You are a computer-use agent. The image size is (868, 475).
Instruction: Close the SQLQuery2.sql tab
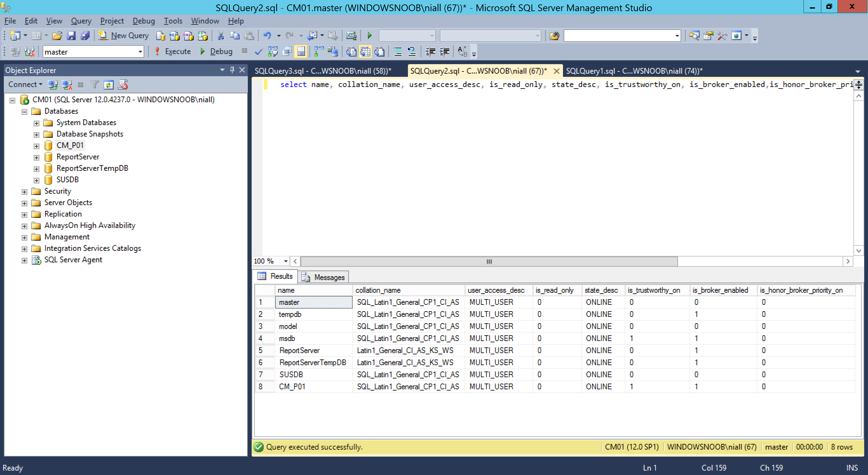[x=556, y=71]
